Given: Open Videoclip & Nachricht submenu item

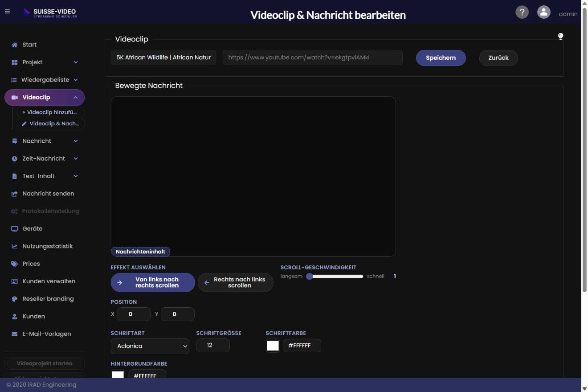Looking at the screenshot, I should 50,124.
